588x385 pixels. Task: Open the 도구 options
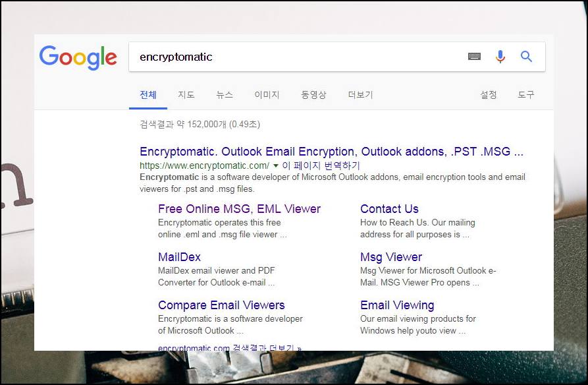point(526,95)
